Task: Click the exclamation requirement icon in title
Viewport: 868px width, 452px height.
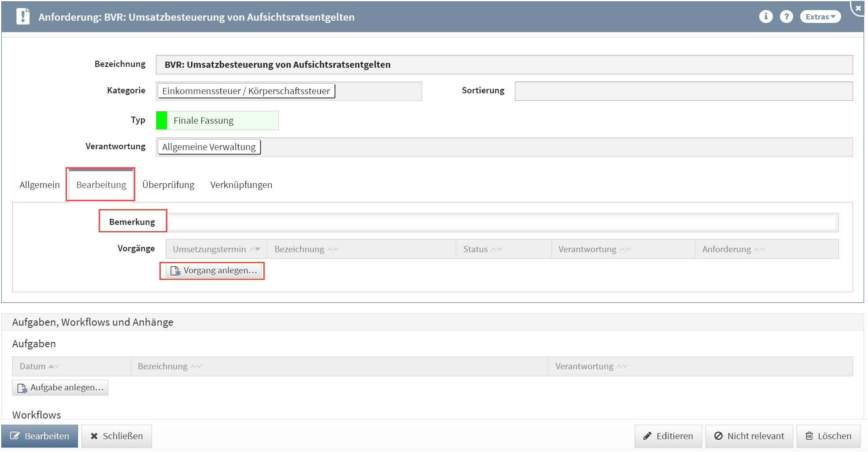Action: click(x=23, y=17)
